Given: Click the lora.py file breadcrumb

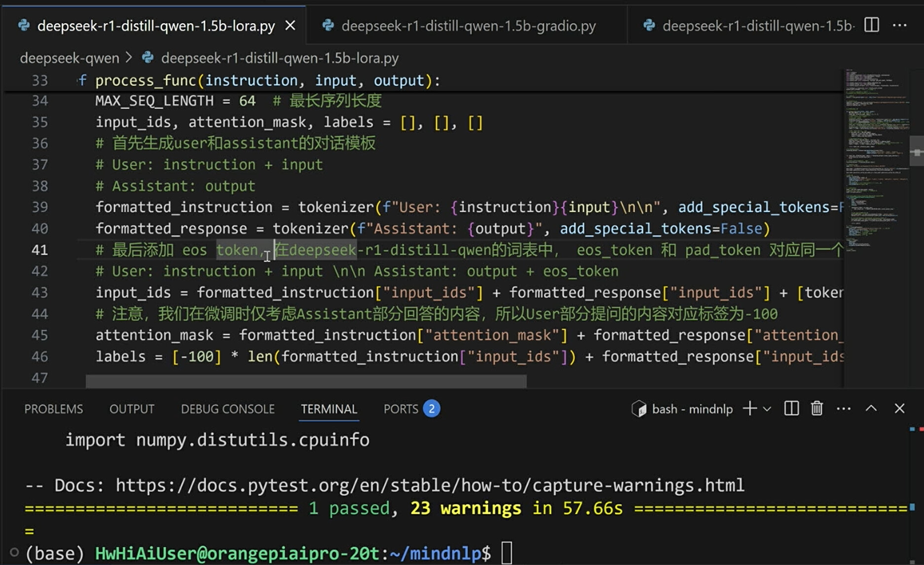Looking at the screenshot, I should [x=279, y=58].
